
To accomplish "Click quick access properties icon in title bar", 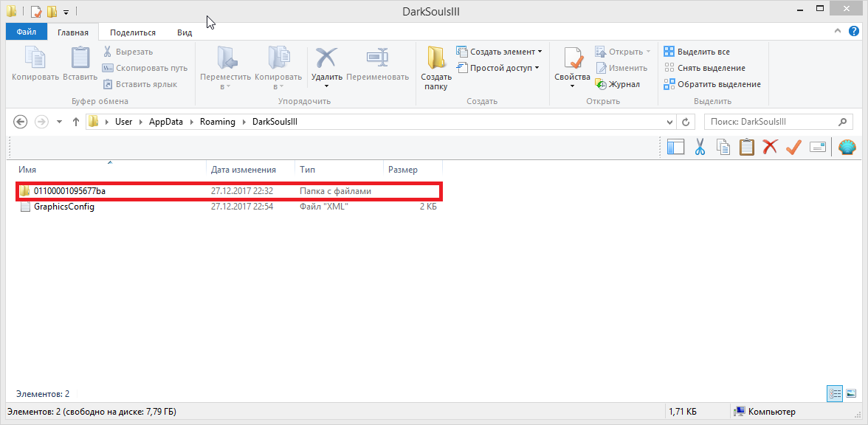I will (36, 10).
